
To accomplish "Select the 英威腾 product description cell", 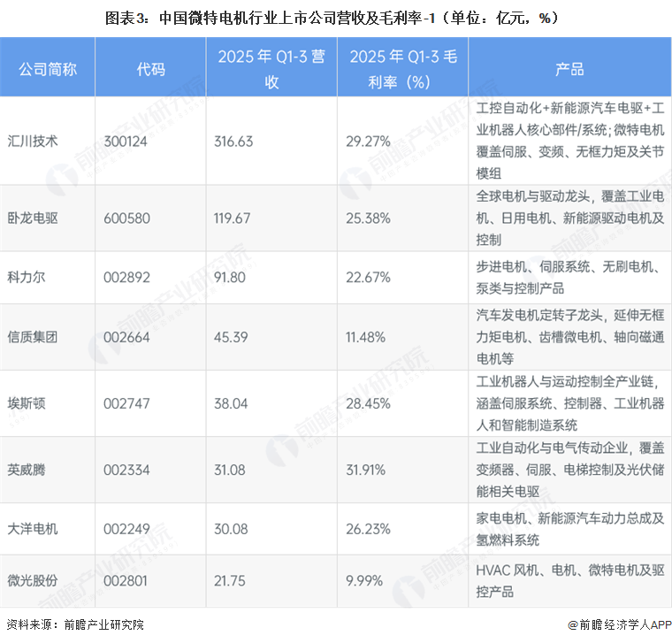I will (x=570, y=470).
